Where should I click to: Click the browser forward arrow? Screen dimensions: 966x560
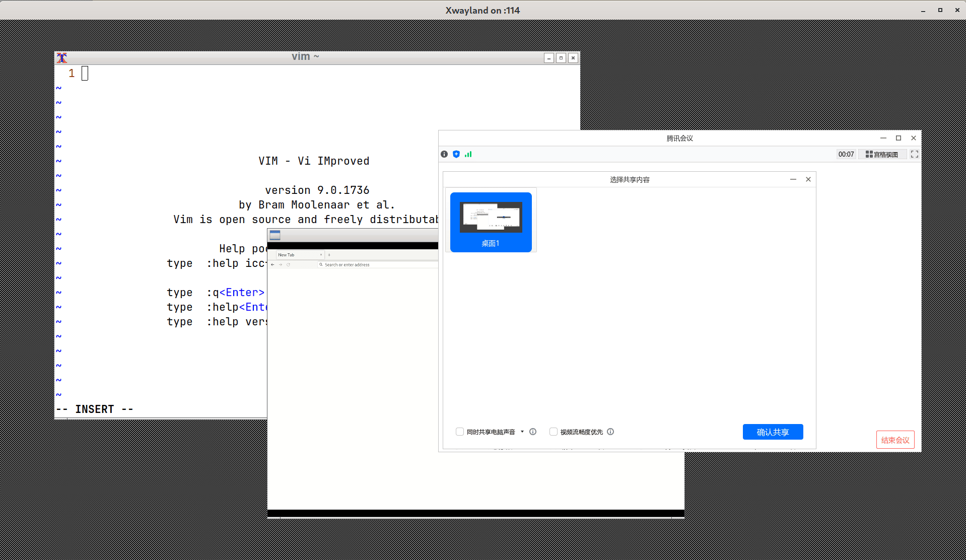tap(281, 264)
